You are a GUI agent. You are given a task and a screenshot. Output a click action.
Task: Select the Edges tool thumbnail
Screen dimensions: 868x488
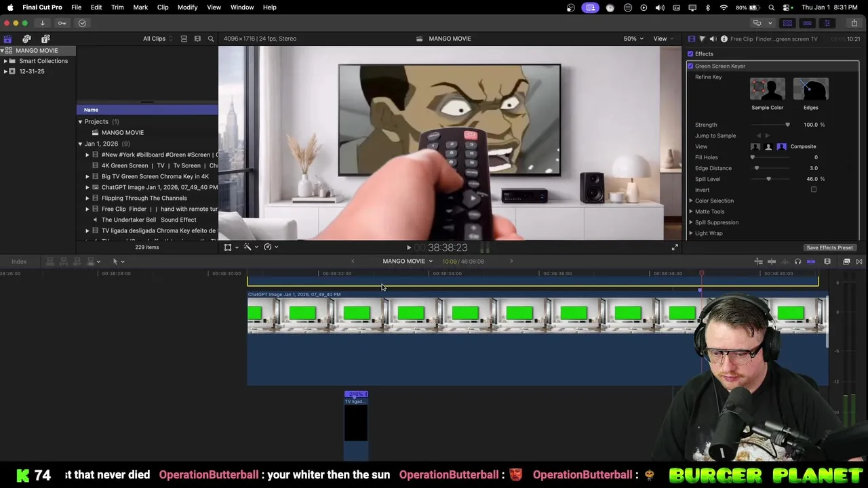point(810,90)
